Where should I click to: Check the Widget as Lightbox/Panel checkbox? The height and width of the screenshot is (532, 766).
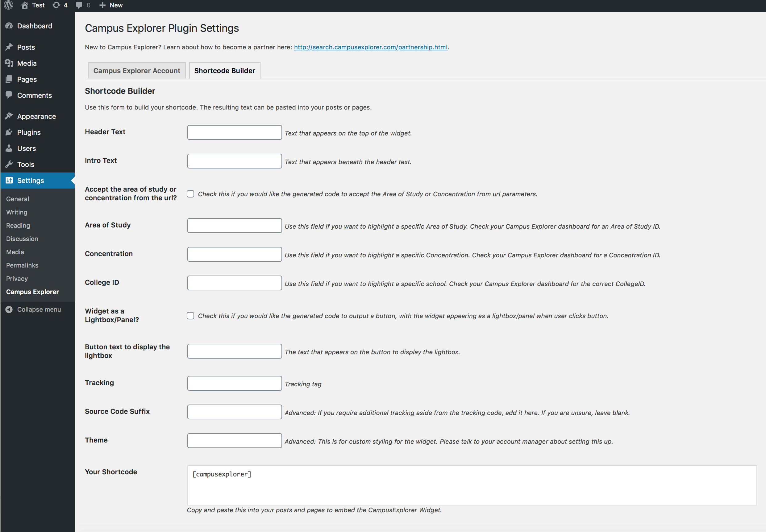(x=190, y=316)
